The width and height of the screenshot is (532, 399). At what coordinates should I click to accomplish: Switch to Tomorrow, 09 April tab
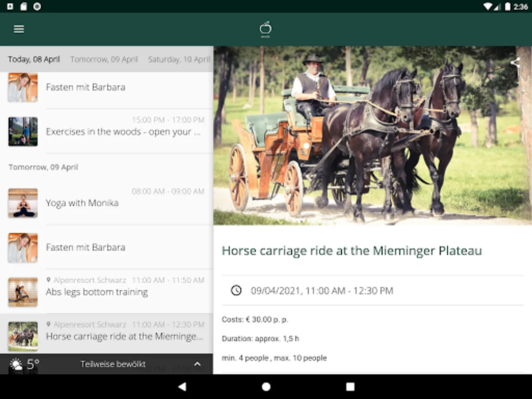[104, 59]
